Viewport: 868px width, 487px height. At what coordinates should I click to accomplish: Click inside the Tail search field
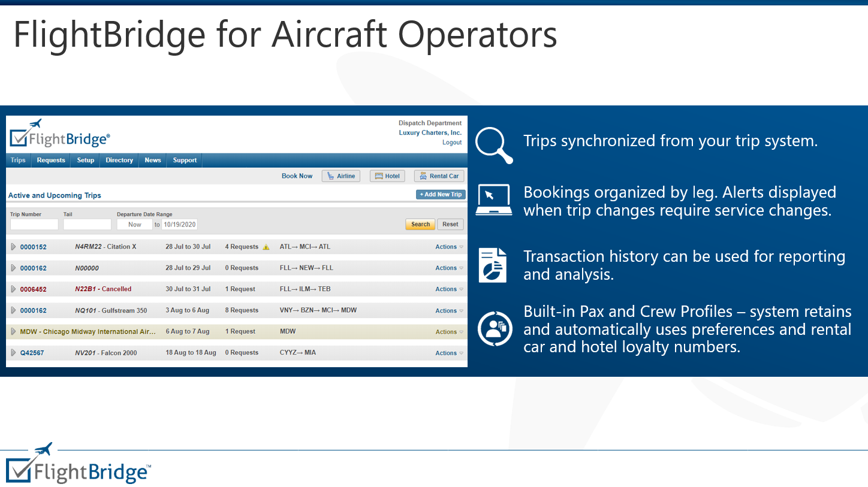coord(87,224)
